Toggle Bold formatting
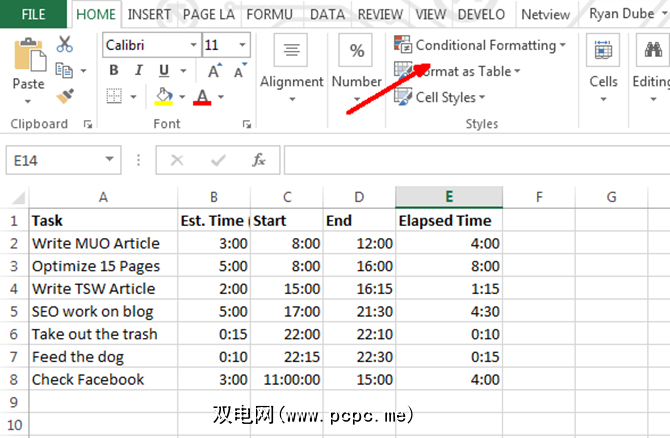This screenshot has height=438, width=670. coord(114,70)
